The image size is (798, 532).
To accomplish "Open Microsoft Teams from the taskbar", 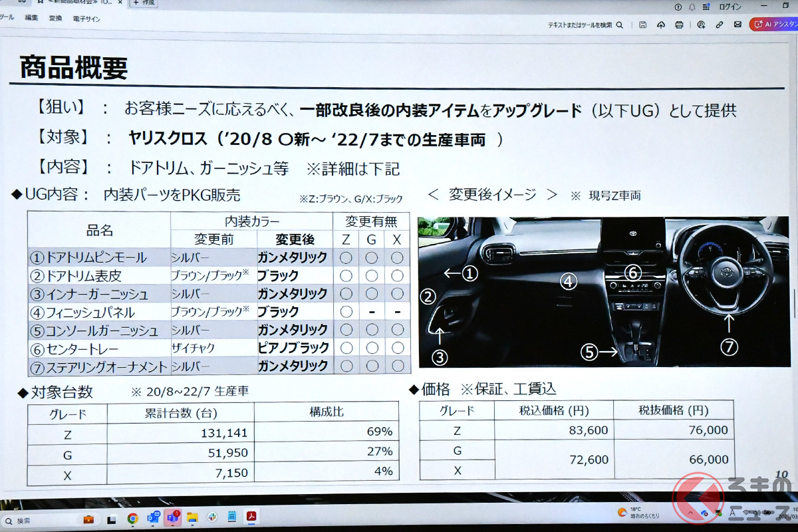I will click(173, 517).
